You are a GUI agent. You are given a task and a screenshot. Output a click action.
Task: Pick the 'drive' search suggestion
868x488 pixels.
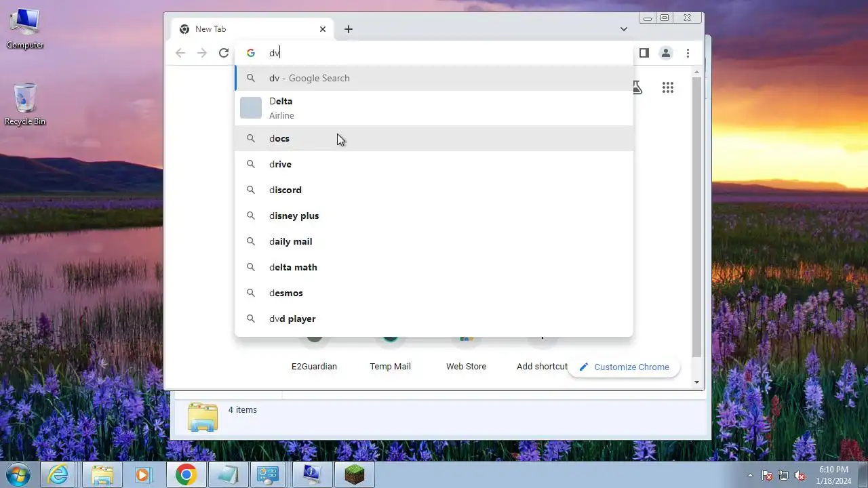pyautogui.click(x=434, y=164)
